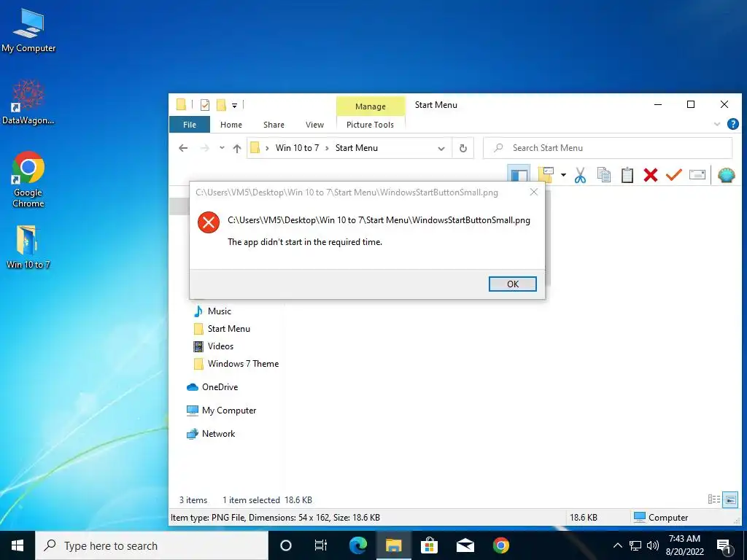Viewport: 747px width, 560px height.
Task: Open Microsoft Store from taskbar
Action: point(429,545)
